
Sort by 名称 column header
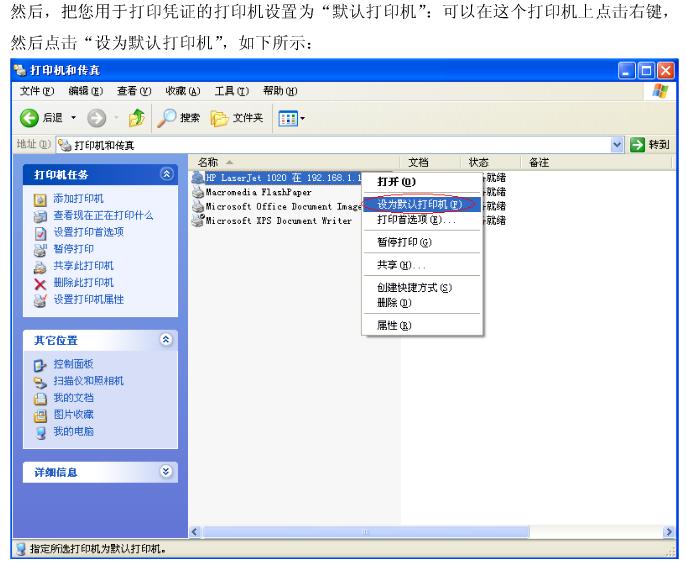point(294,162)
